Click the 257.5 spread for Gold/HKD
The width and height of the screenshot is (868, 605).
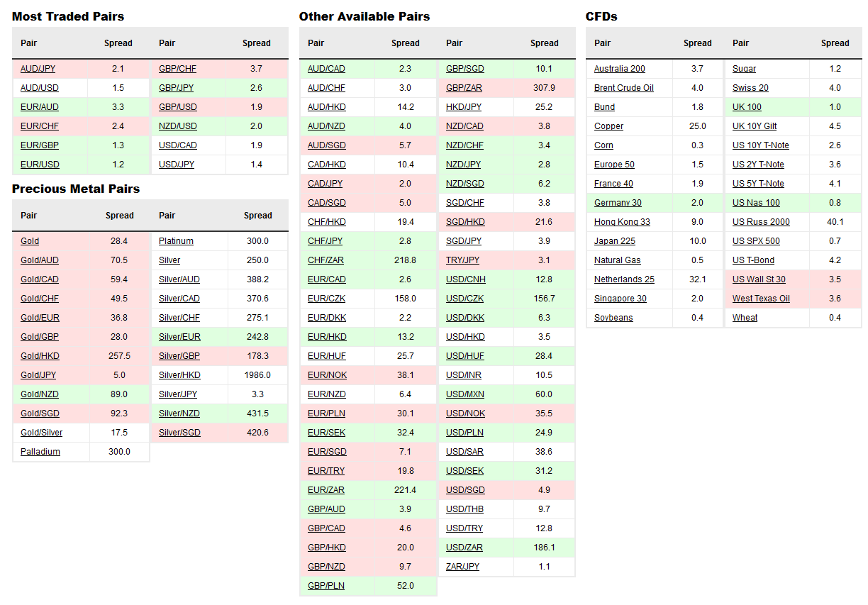(119, 356)
